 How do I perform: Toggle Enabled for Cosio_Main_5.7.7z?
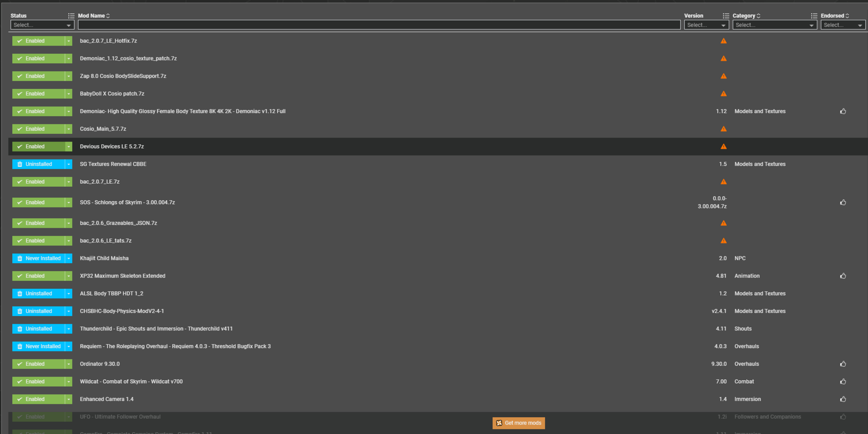click(38, 129)
